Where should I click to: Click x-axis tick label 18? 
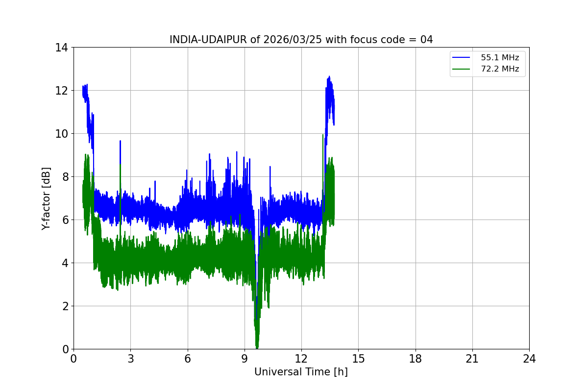[x=416, y=359]
